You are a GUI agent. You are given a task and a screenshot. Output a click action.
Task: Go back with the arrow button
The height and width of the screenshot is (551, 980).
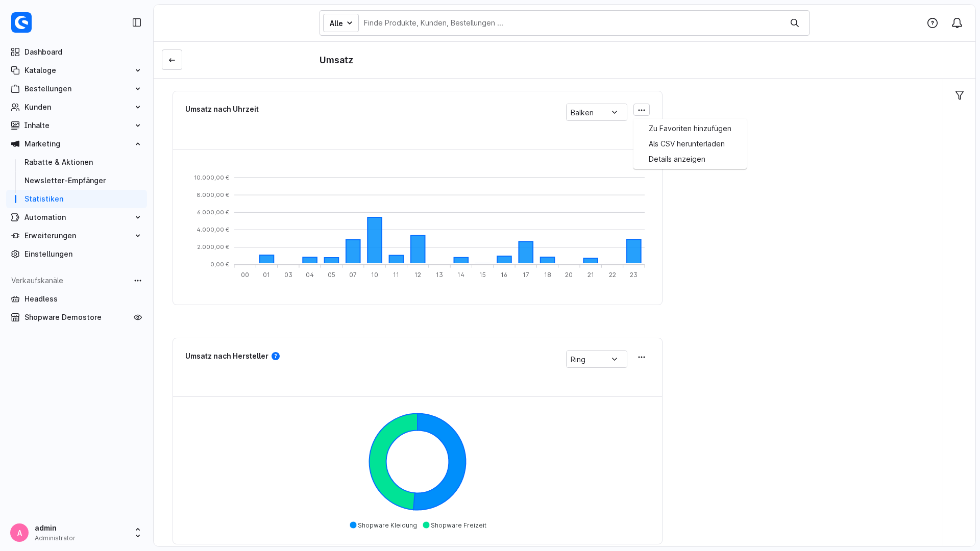pyautogui.click(x=172, y=60)
